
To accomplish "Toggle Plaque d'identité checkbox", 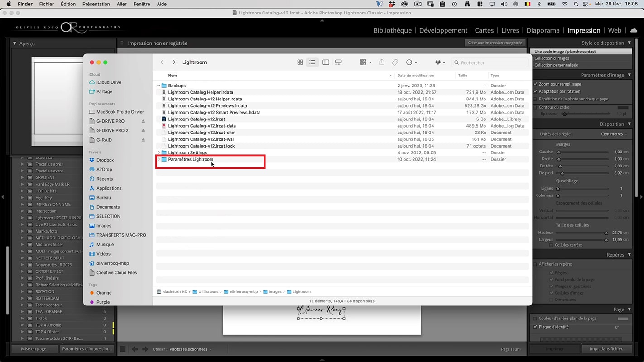I will (536, 327).
